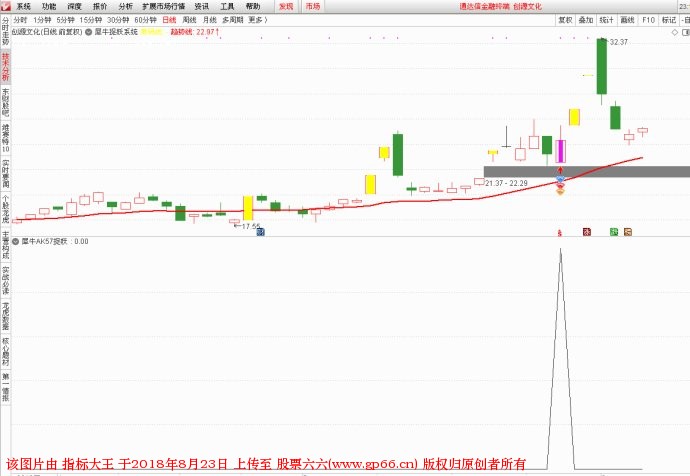The height and width of the screenshot is (476, 690).
Task: Select the 多周期 multi-period tab
Action: pos(233,20)
